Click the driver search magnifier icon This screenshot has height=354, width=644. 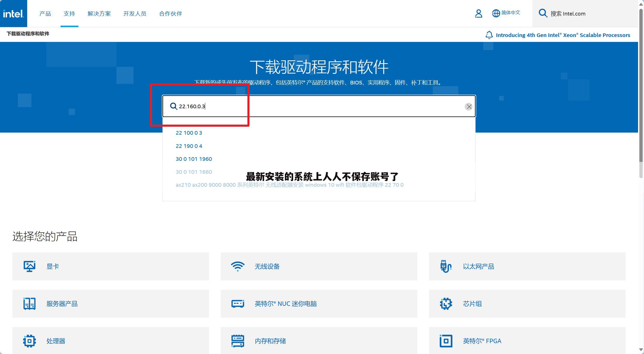point(173,106)
